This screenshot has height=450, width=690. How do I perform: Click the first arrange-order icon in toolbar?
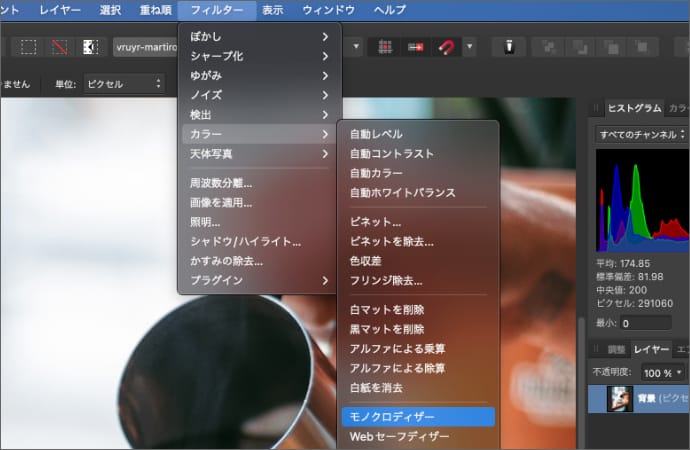[x=546, y=47]
